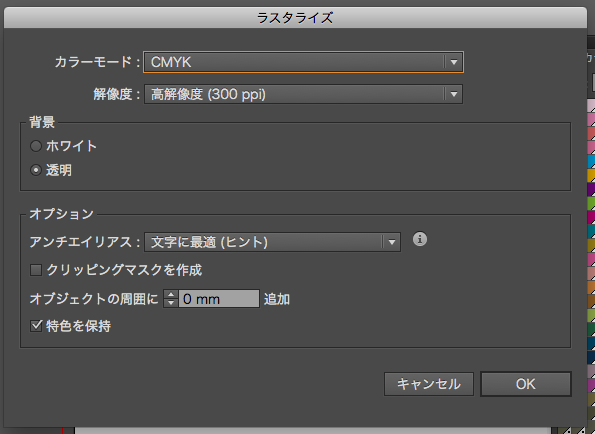Select the dark purple swatch at right edge
This screenshot has width=595, height=434.
point(591,189)
